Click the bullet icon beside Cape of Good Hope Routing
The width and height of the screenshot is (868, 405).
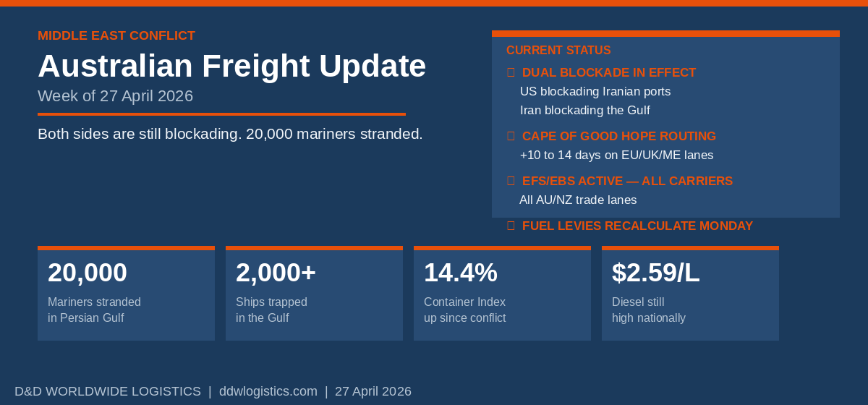coord(511,136)
